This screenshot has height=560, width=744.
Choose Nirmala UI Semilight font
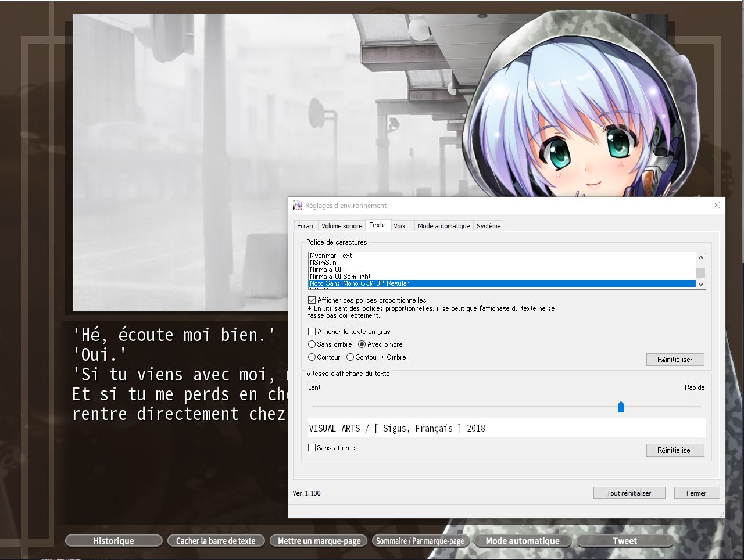pos(502,277)
